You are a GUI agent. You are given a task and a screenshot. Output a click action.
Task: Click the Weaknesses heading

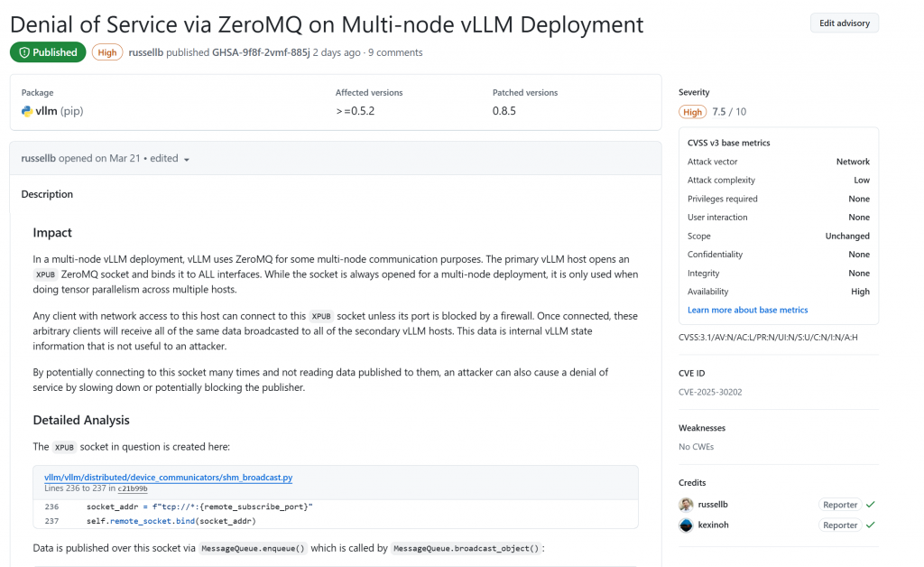(702, 429)
